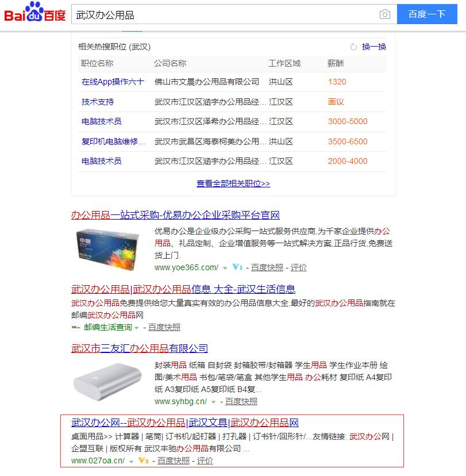
Task: Open 百度快照 for yoe365 result
Action: click(267, 267)
